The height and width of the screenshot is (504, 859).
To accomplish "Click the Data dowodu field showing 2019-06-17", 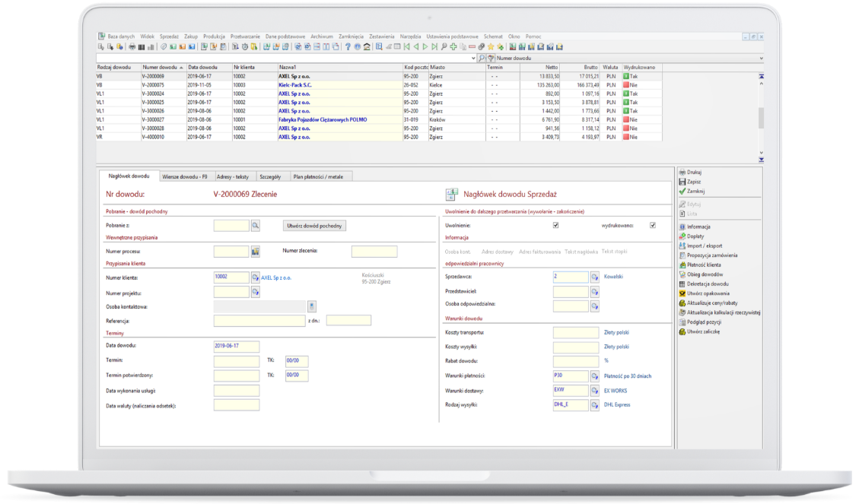I will [x=236, y=347].
